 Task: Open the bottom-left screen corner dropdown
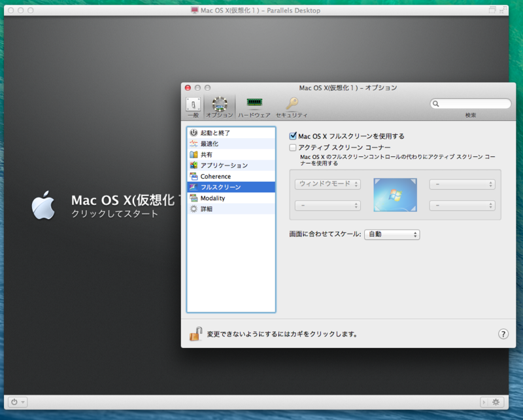point(328,205)
